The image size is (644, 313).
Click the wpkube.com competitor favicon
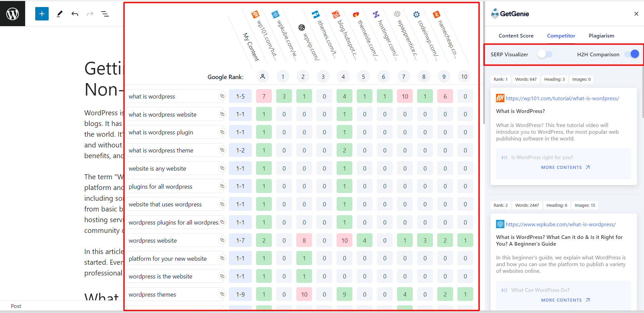tap(276, 14)
